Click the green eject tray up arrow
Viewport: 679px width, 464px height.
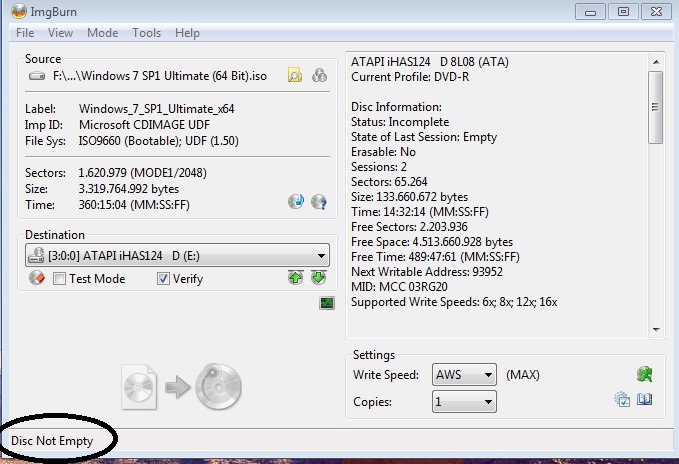296,278
